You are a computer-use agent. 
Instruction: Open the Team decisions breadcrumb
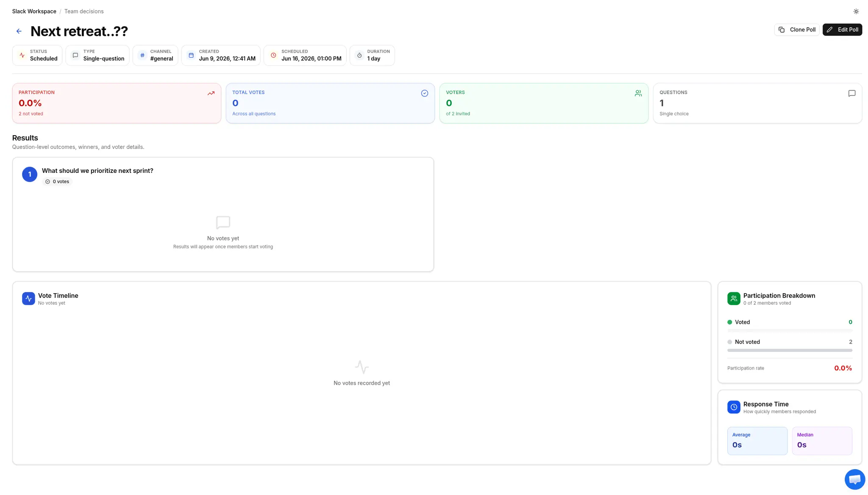[x=84, y=11]
